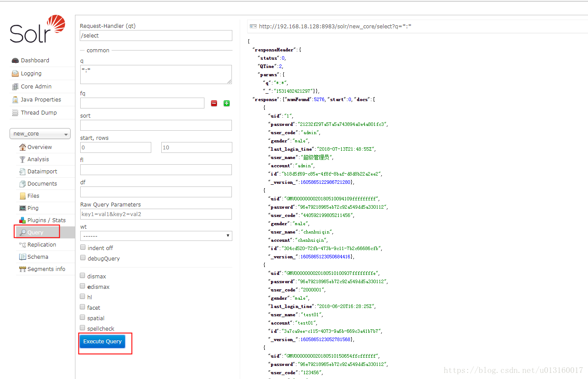Toggle the facet checkbox
This screenshot has height=379, width=588.
82,307
